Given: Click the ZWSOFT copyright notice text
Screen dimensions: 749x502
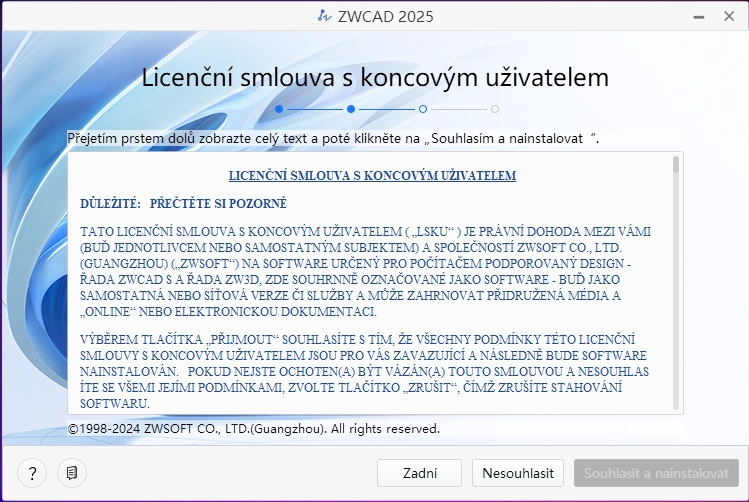Looking at the screenshot, I should pos(253,429).
